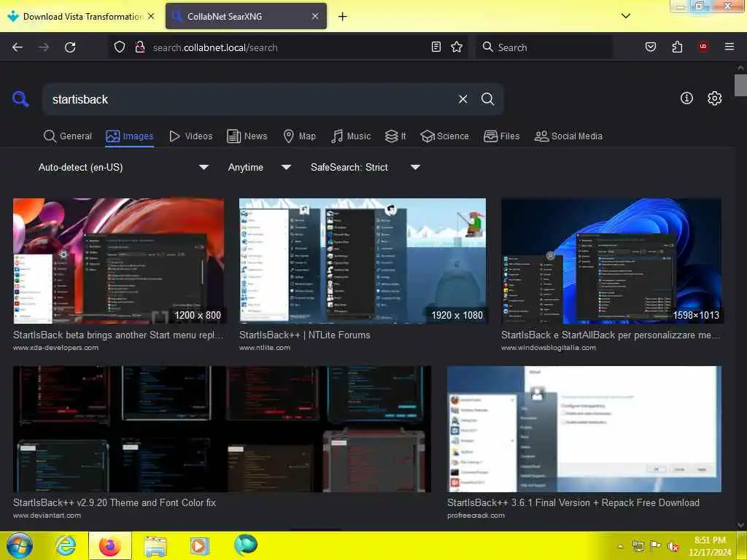List all tabs dropdown arrow

coord(626,16)
